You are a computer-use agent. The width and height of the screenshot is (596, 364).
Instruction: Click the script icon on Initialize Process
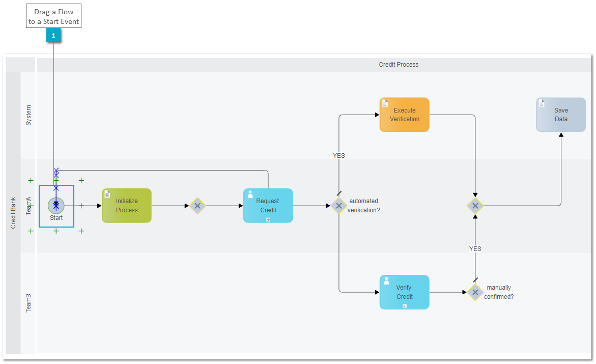[107, 194]
